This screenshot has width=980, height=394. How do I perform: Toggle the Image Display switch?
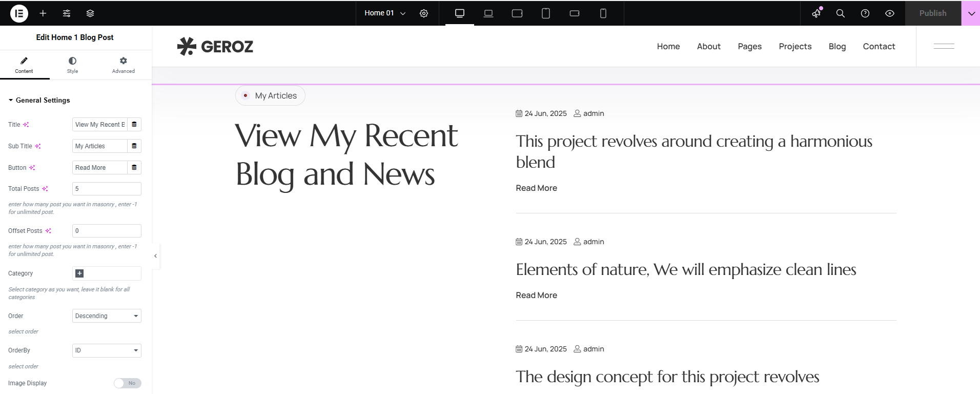pyautogui.click(x=128, y=383)
